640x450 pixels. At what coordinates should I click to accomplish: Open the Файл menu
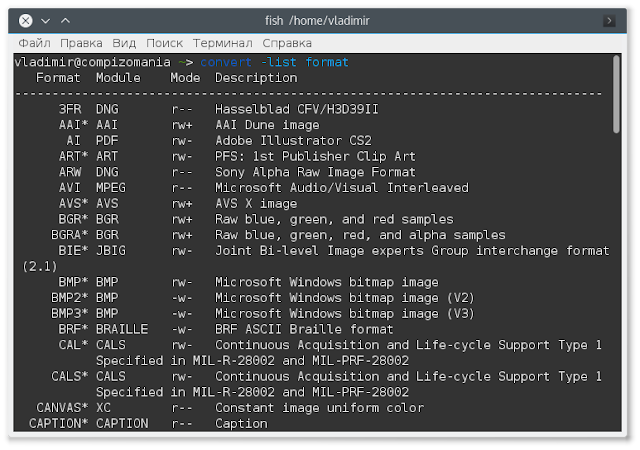tap(34, 43)
